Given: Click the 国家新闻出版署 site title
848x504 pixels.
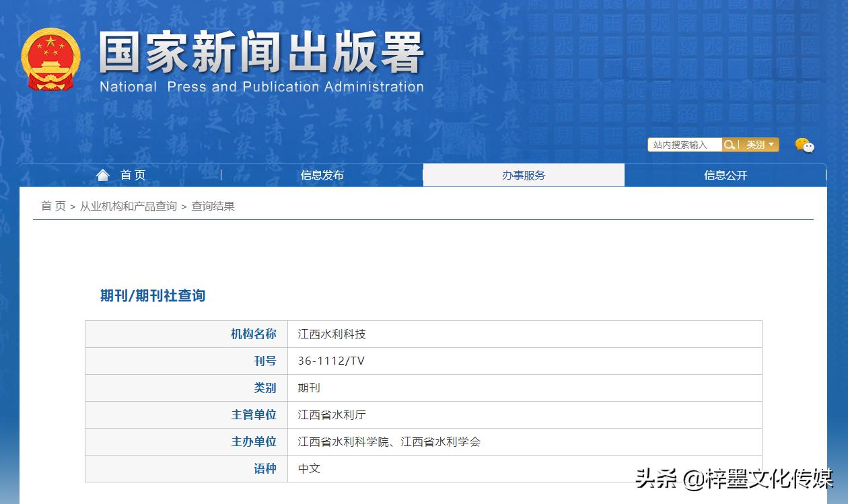Looking at the screenshot, I should pyautogui.click(x=261, y=54).
